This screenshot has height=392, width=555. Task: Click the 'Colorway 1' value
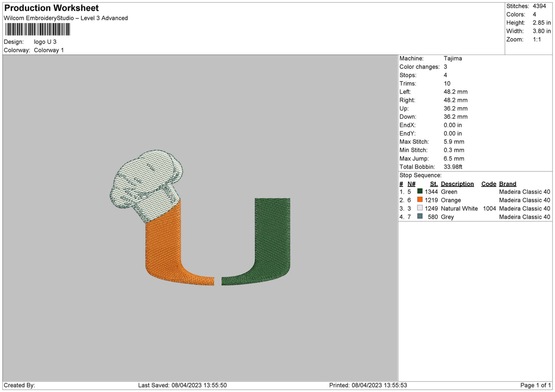pos(49,50)
